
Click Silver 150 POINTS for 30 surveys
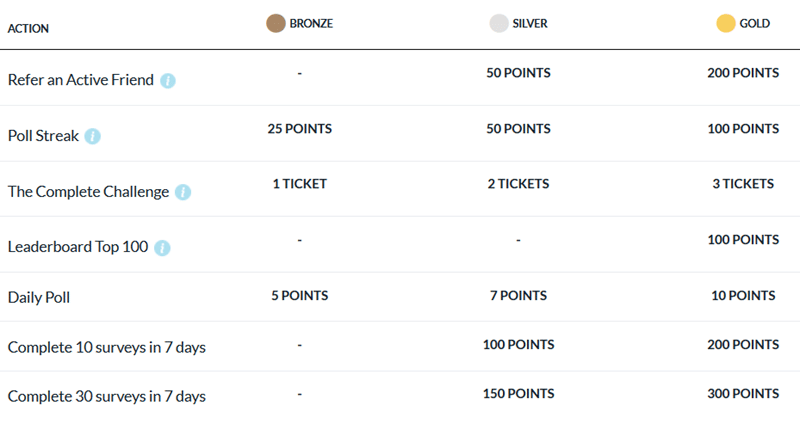(x=519, y=393)
